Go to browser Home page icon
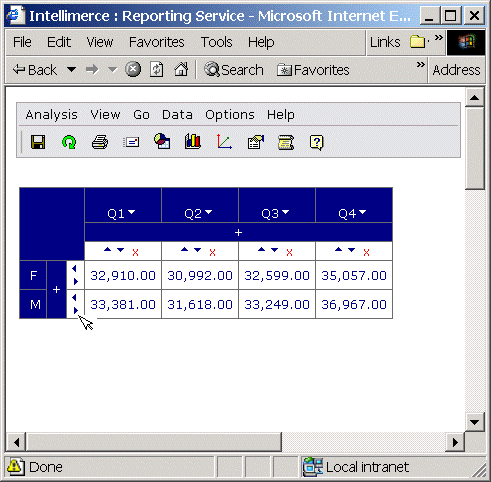 [181, 69]
